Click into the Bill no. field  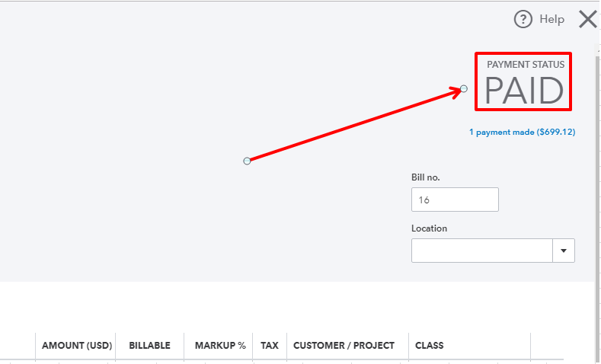[455, 200]
